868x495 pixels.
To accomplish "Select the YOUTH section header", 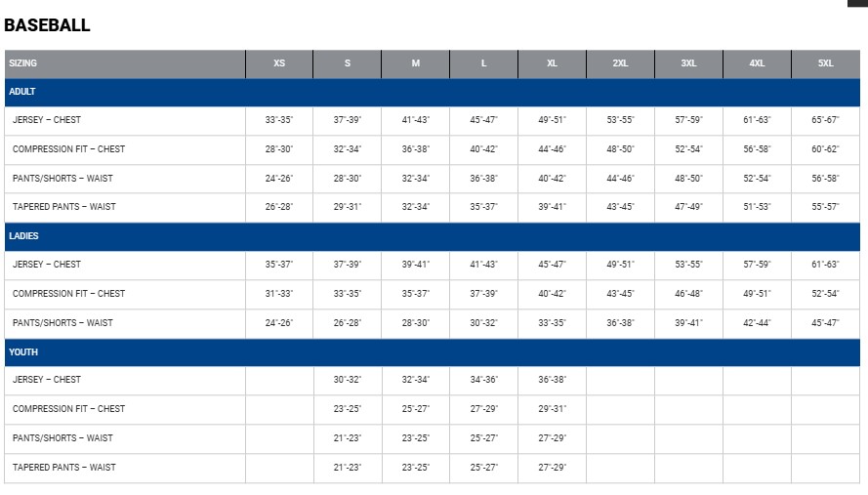I will click(x=23, y=351).
